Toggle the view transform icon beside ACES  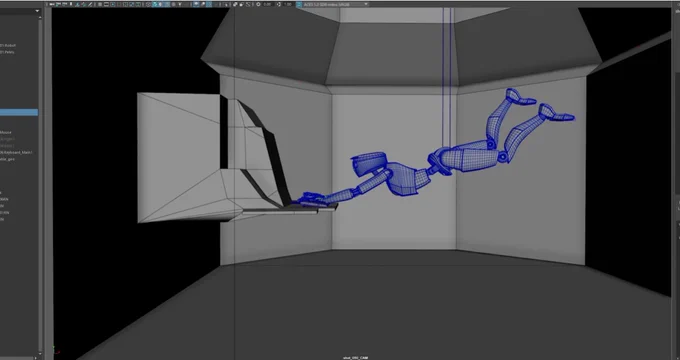[299, 4]
